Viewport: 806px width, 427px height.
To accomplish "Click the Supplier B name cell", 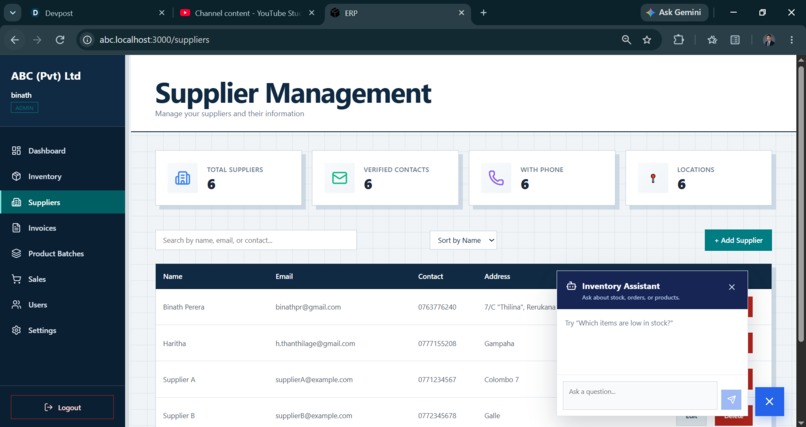I will [x=179, y=415].
